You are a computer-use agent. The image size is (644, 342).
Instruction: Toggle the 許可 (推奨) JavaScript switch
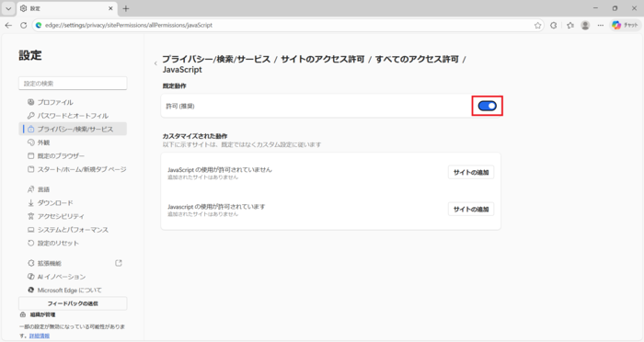(487, 106)
